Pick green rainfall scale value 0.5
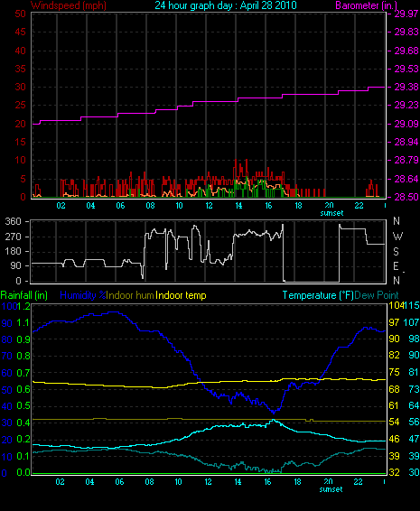Viewport: 420px width, 511px height. 23,405
